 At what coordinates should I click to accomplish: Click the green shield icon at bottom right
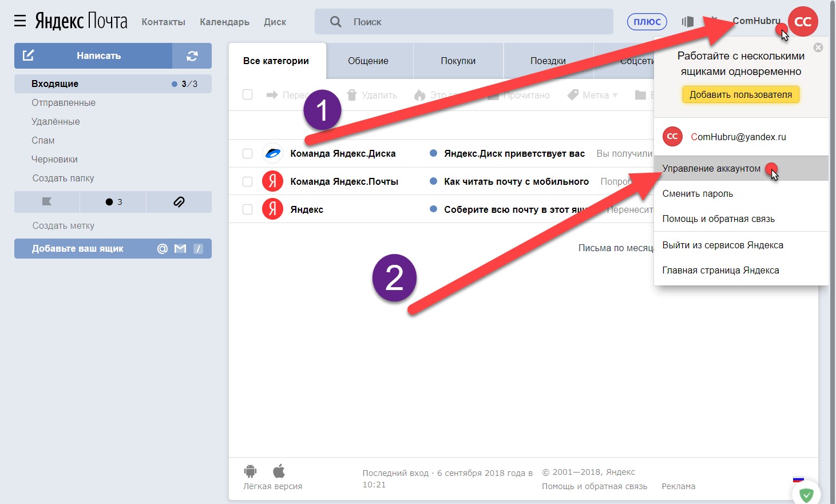tap(806, 495)
